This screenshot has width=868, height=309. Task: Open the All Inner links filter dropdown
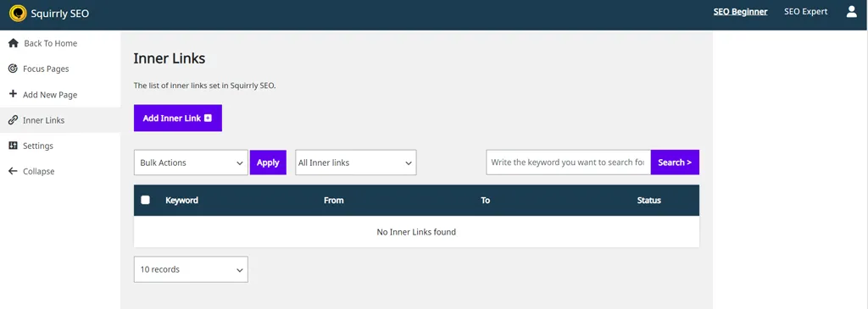pyautogui.click(x=356, y=163)
